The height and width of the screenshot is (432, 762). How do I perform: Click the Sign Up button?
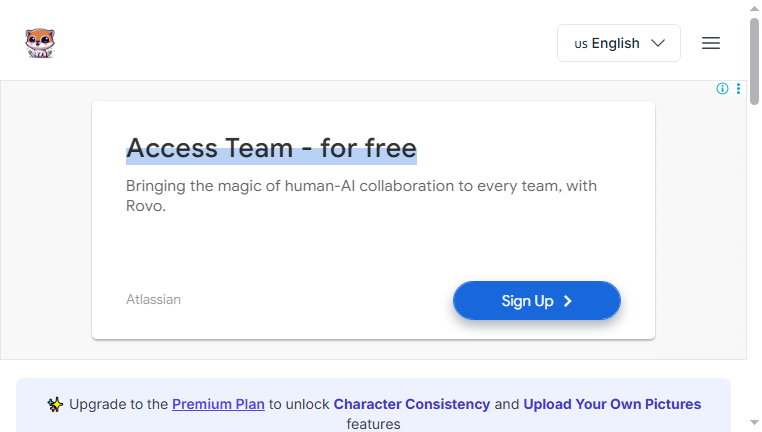click(537, 301)
